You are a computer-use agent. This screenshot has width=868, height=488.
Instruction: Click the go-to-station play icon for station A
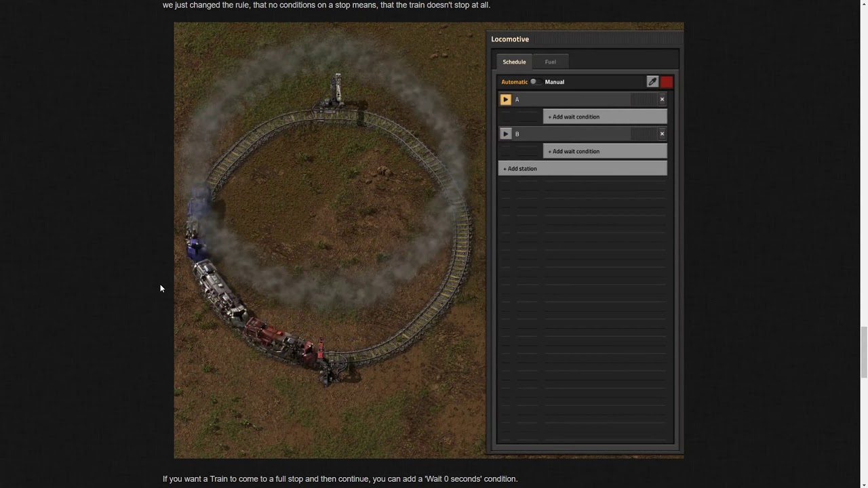click(505, 100)
